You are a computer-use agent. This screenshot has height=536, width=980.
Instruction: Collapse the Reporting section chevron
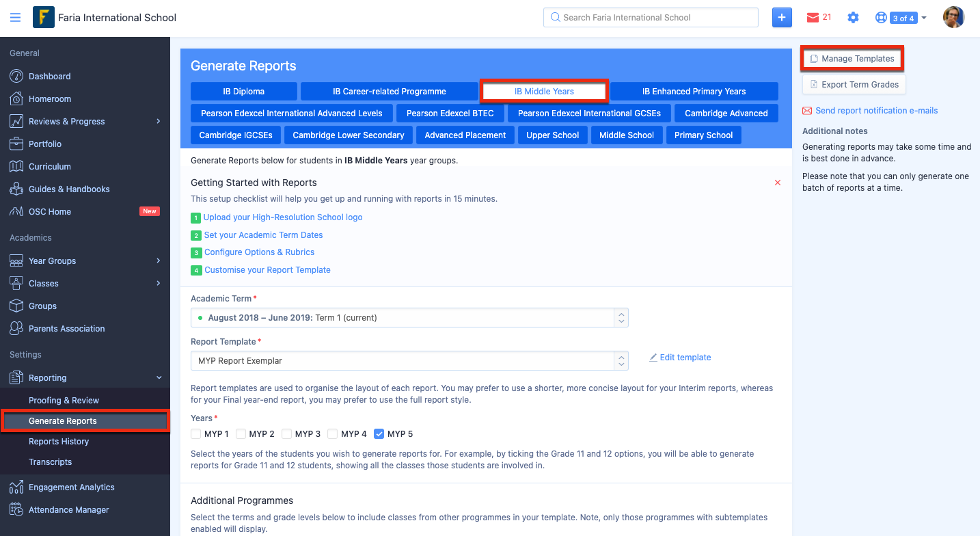pyautogui.click(x=159, y=377)
